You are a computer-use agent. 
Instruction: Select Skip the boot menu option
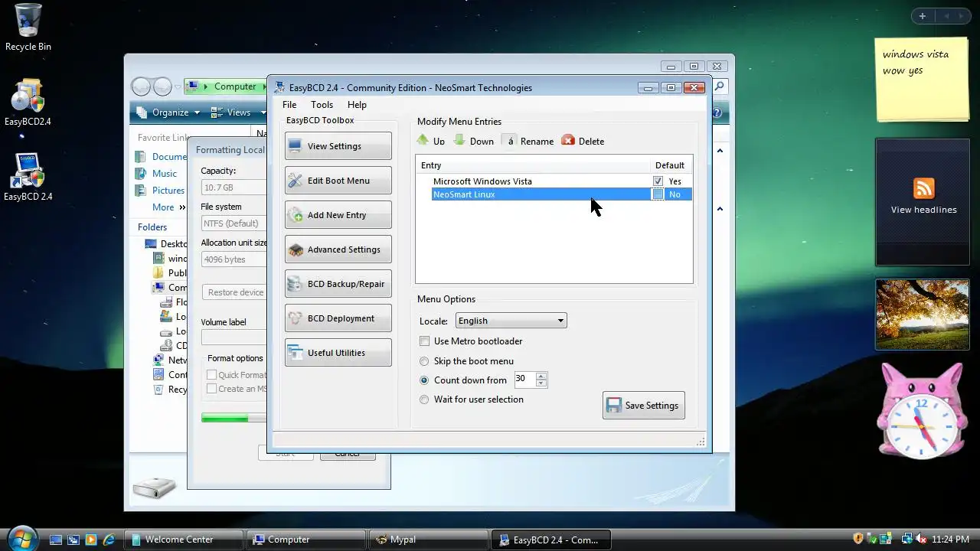tap(424, 361)
